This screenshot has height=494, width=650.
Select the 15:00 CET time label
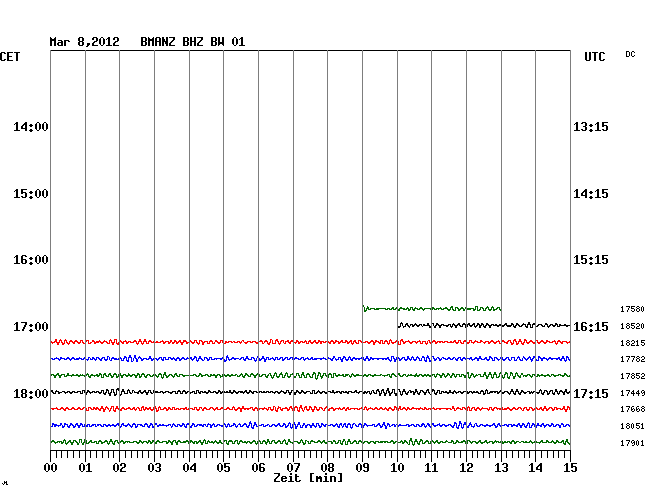pos(31,194)
